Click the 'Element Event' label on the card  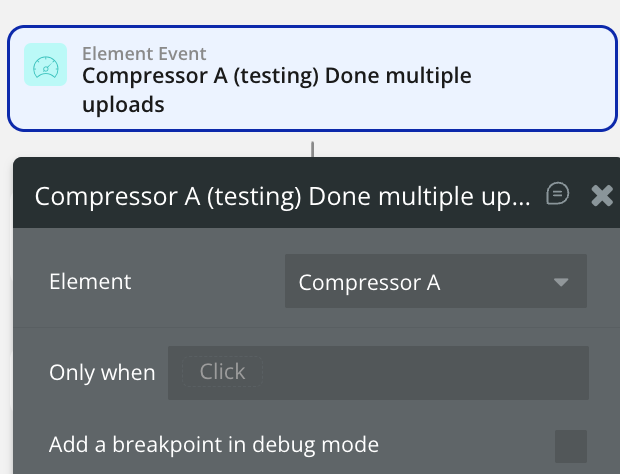coord(144,53)
